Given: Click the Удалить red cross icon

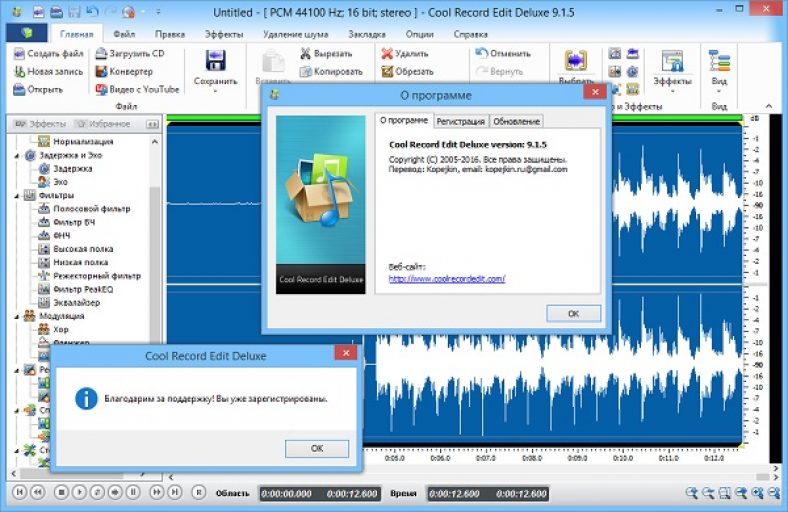Looking at the screenshot, I should coord(386,54).
